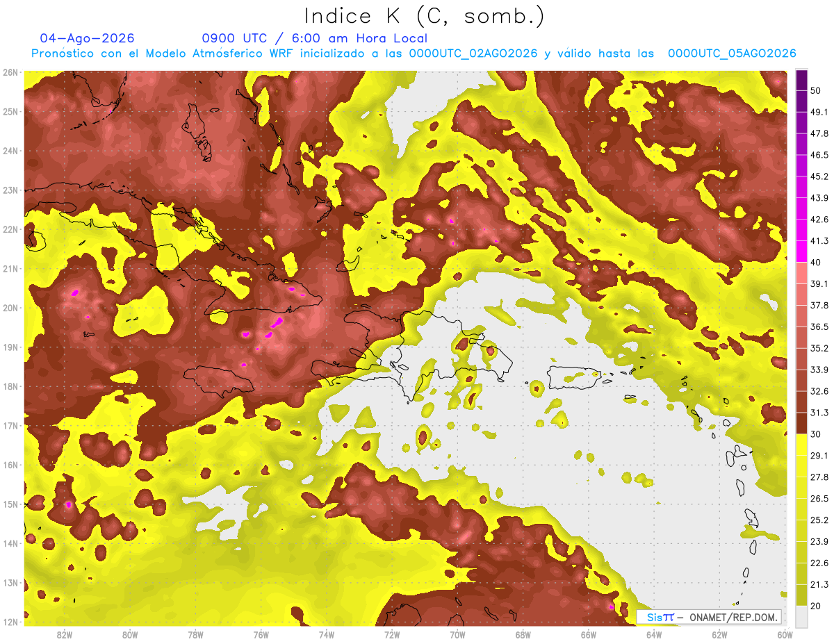
Task: Select the date label '04-Ago-2026'
Action: click(x=88, y=38)
